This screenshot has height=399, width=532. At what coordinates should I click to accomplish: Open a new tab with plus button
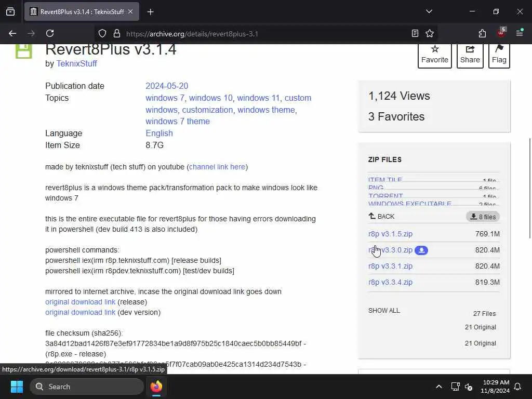click(x=151, y=12)
